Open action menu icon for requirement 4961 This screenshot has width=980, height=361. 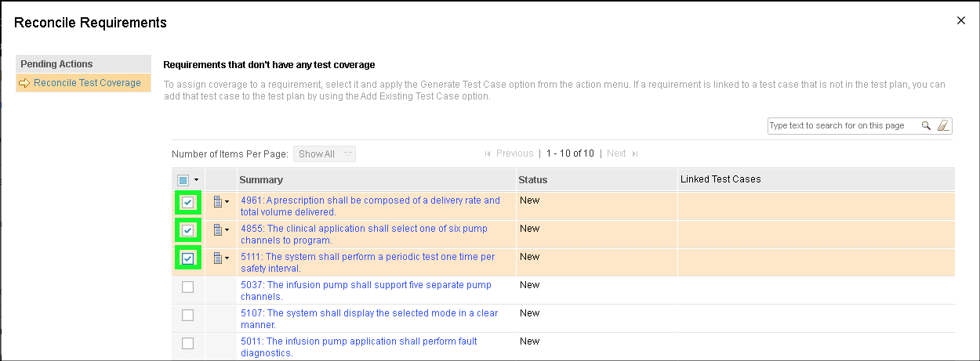point(220,202)
